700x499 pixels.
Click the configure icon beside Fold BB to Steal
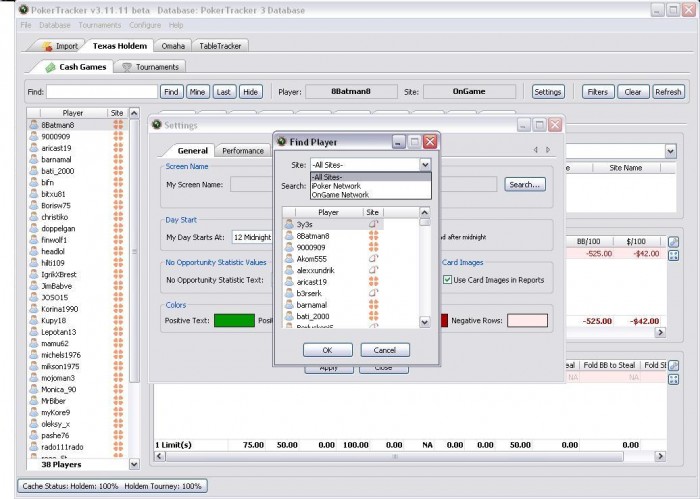673,366
